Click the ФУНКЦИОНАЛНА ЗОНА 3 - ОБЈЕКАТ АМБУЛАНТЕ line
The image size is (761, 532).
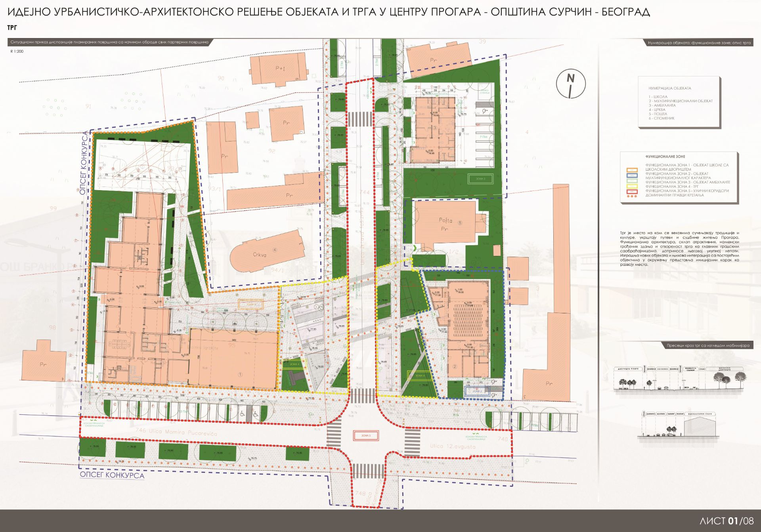point(688,182)
